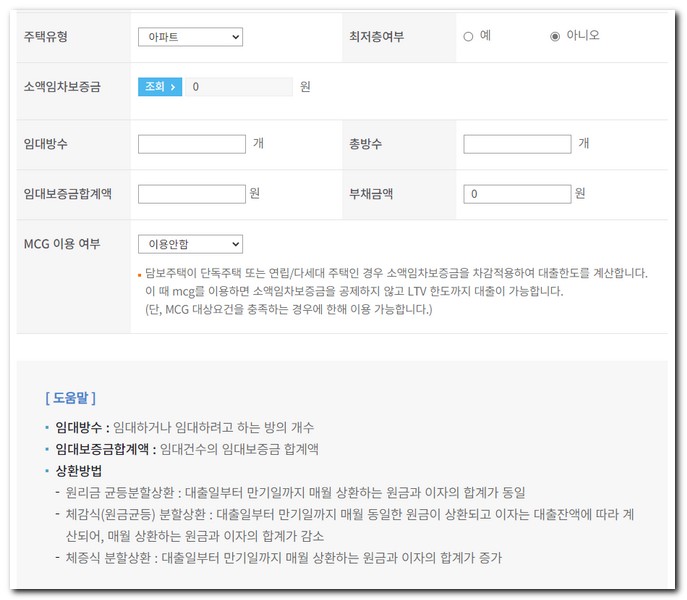Click the 부채금액 input field
This screenshot has width=687, height=600.
pyautogui.click(x=517, y=193)
